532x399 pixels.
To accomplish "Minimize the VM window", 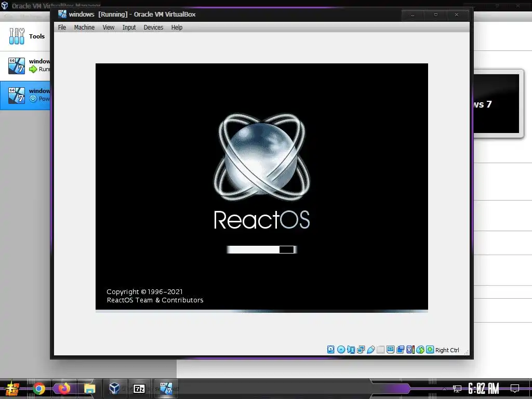I will tap(413, 15).
